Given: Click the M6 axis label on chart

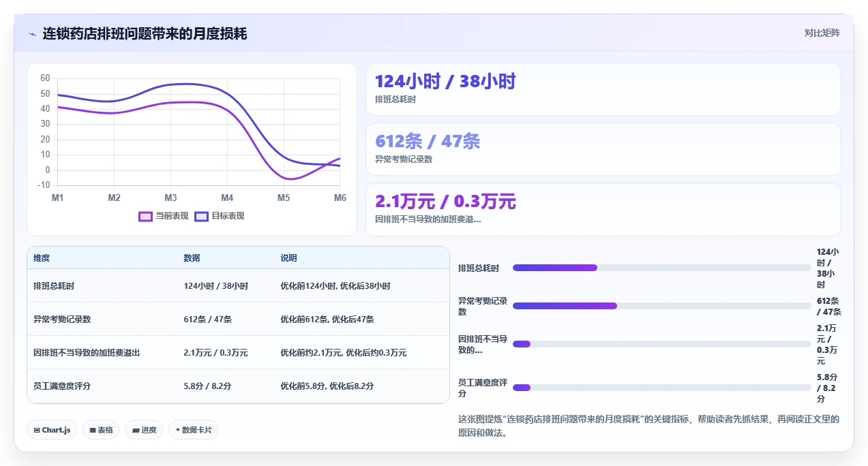Looking at the screenshot, I should coord(340,198).
